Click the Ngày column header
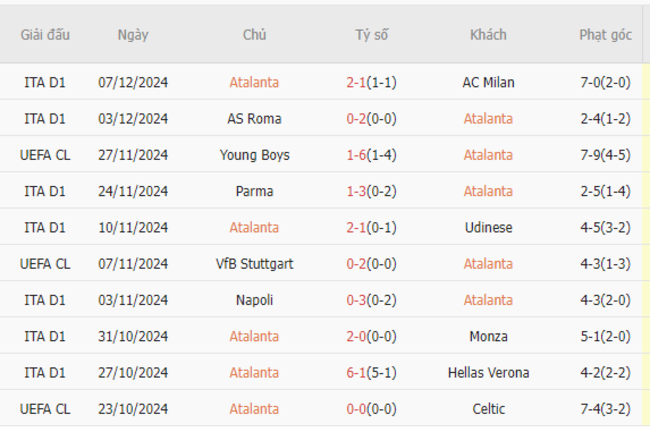Screen dimensions: 650x432 tap(133, 35)
